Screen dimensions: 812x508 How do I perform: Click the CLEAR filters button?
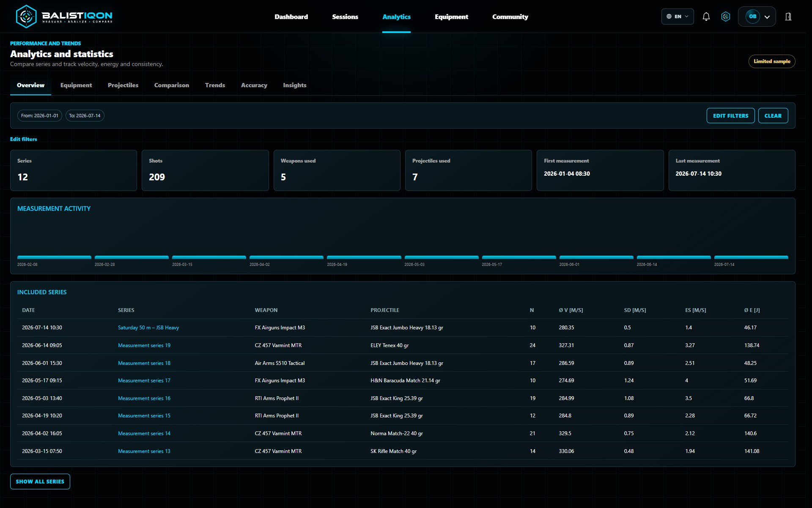(x=773, y=116)
